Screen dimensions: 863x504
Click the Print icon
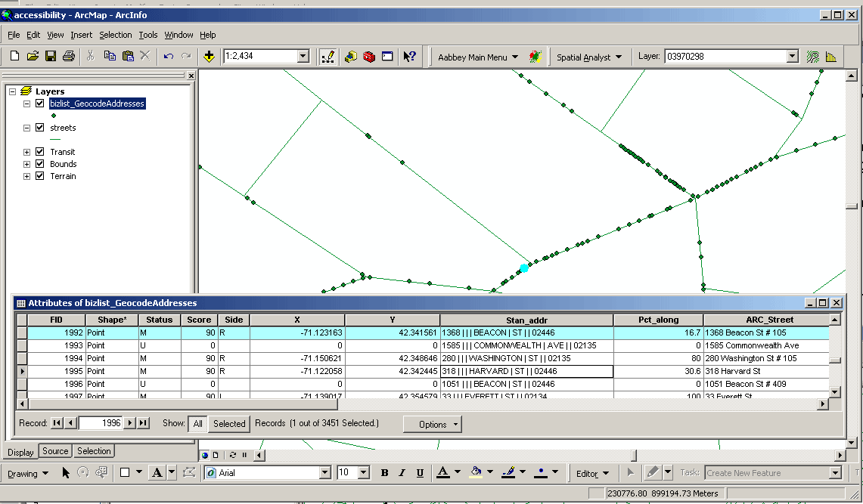67,56
